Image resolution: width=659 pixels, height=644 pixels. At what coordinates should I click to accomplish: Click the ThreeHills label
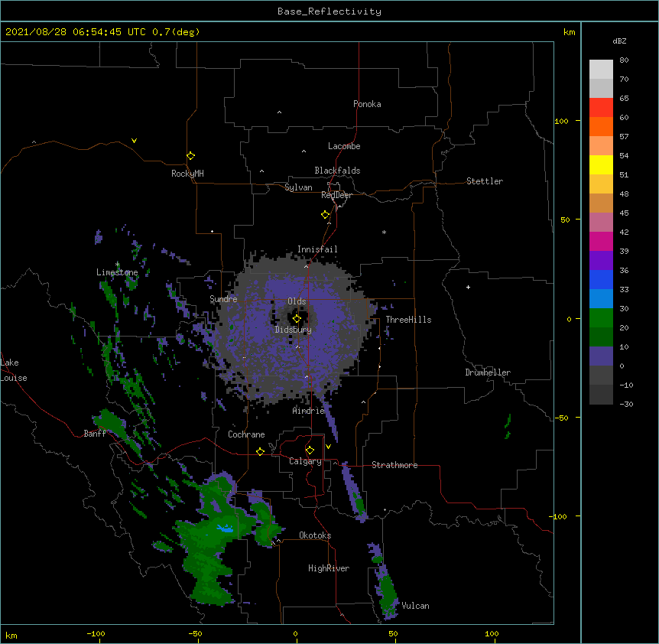[x=408, y=320]
